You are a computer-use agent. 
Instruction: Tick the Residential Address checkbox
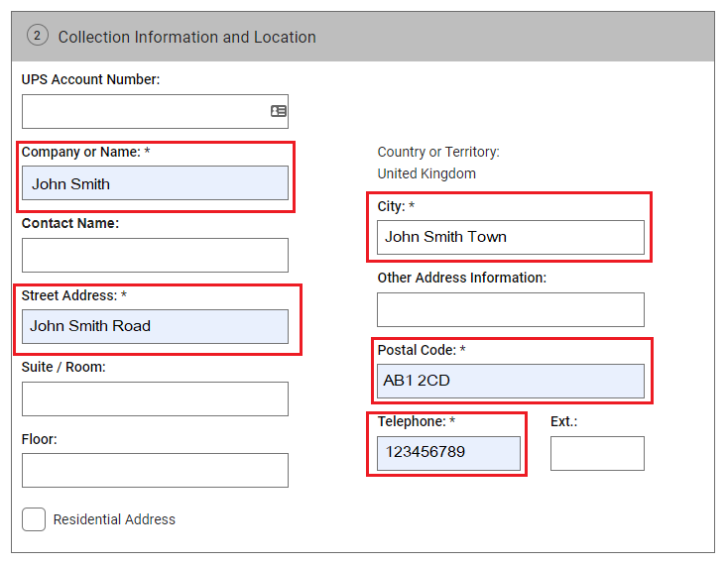pos(34,519)
